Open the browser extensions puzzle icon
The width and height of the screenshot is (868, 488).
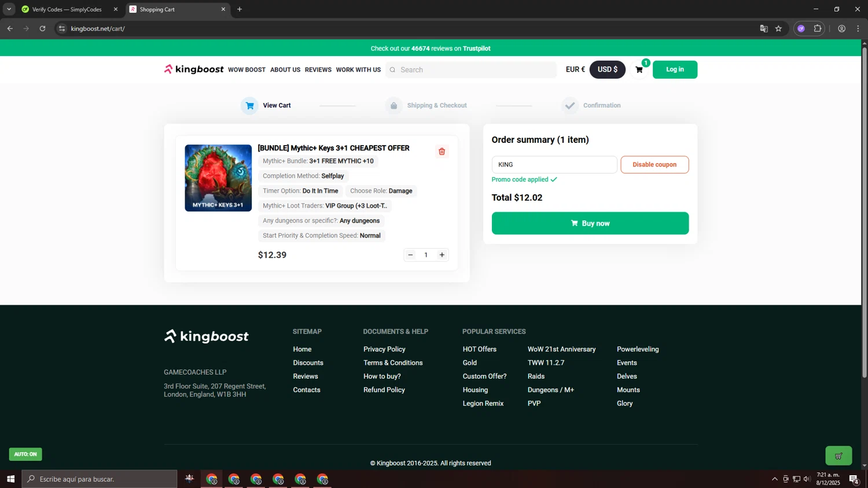(x=817, y=28)
